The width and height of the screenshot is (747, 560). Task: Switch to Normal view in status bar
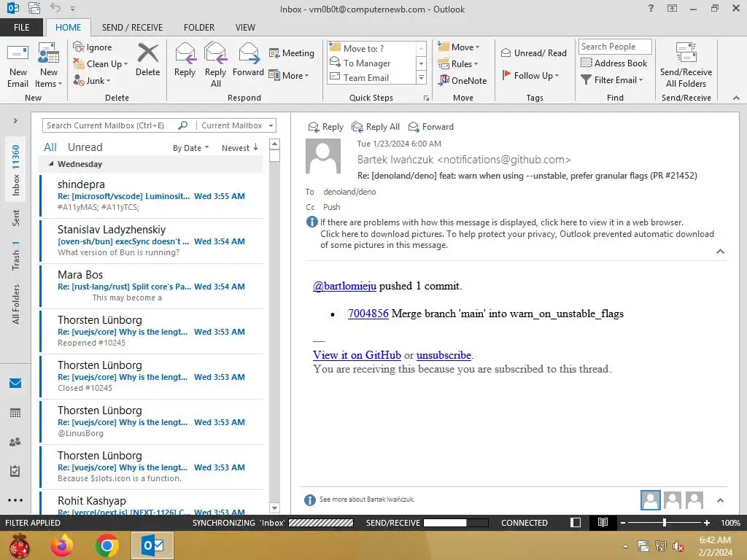(576, 522)
